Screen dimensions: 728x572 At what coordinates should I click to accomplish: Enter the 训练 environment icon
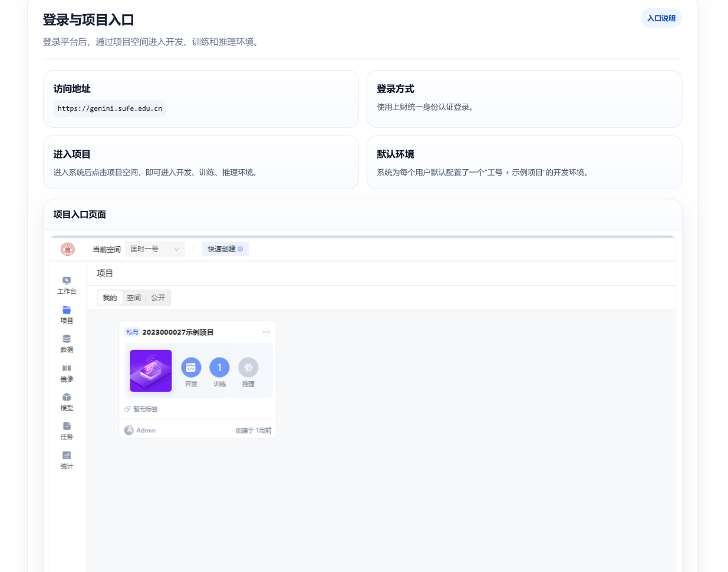point(220,368)
